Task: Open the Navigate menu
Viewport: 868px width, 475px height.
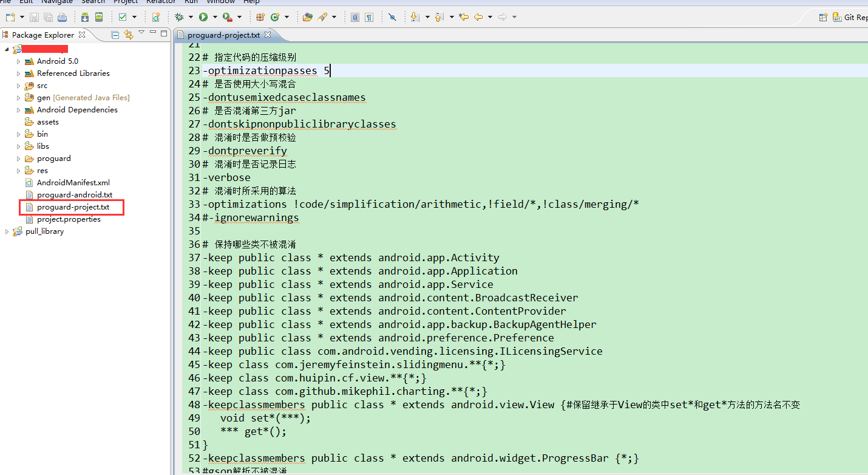Action: [x=57, y=2]
